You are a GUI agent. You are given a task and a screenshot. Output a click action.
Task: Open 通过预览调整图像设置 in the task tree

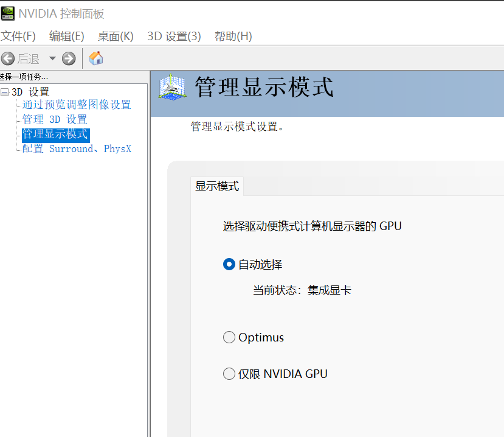click(x=77, y=105)
